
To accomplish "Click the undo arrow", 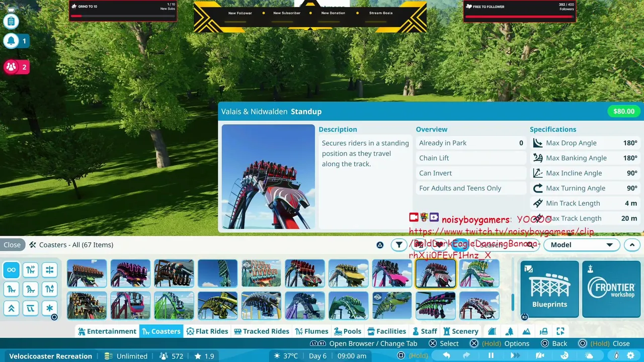I will point(446,356).
